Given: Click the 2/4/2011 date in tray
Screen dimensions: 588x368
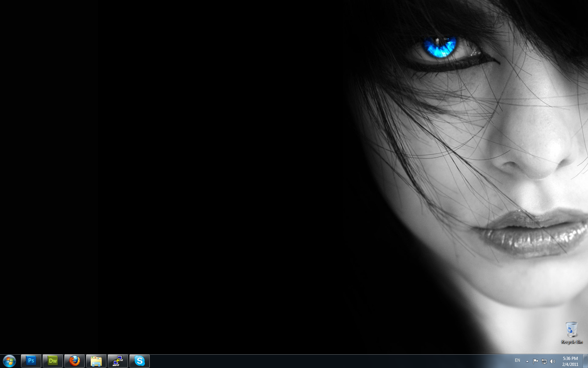Looking at the screenshot, I should 570,364.
